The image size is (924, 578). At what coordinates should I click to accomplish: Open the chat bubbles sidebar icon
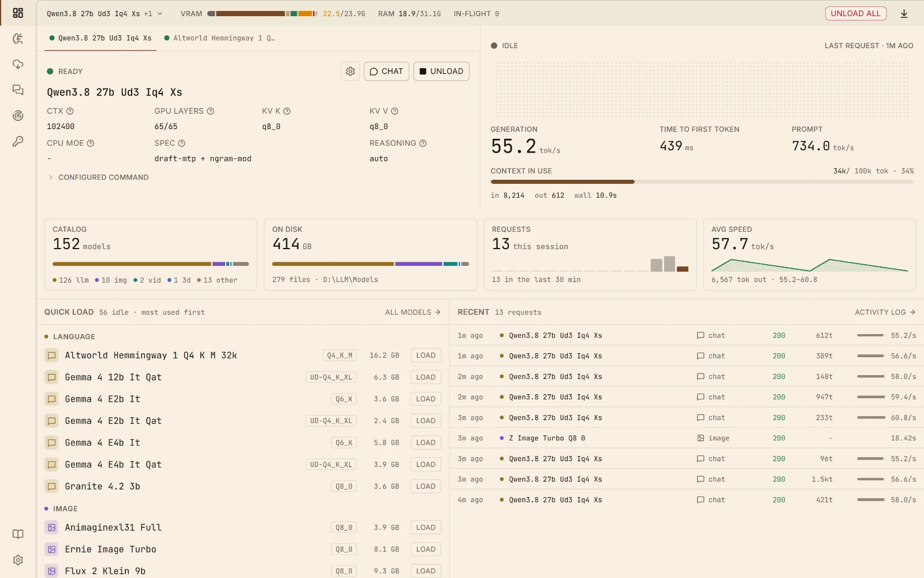(x=18, y=90)
